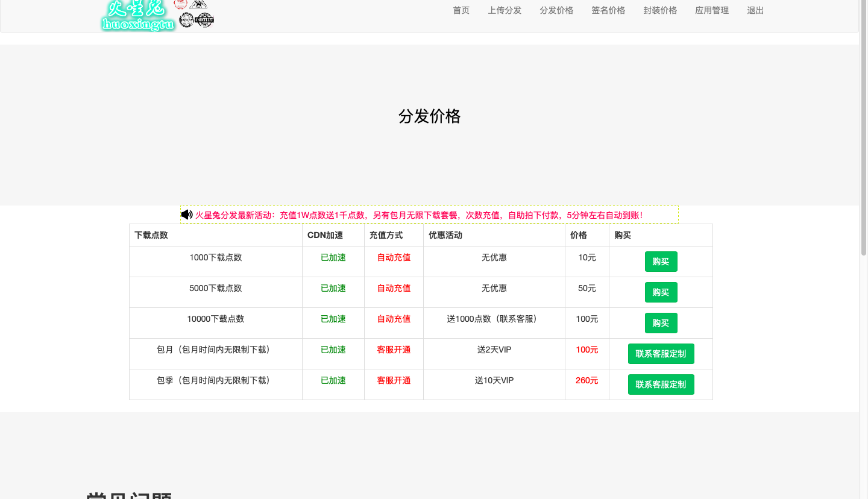Click the 260元 price in 包季 row
868x499 pixels.
click(x=587, y=380)
